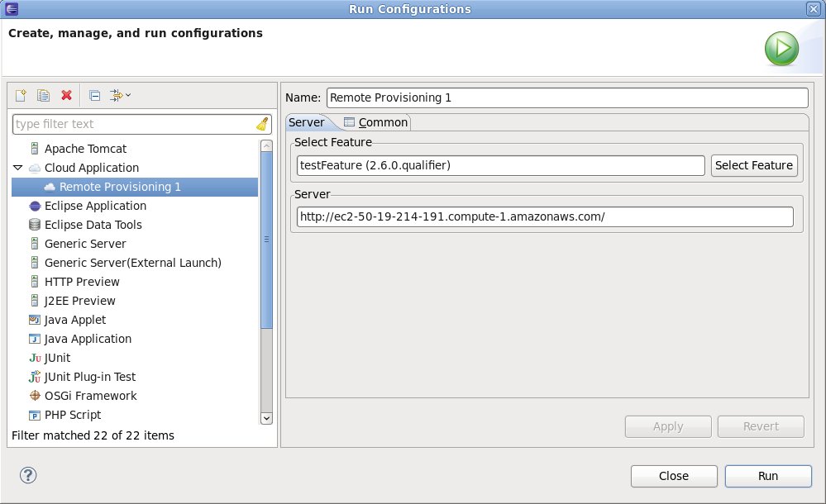Viewport: 826px width, 504px height.
Task: Switch to the Common tab
Action: click(x=375, y=123)
